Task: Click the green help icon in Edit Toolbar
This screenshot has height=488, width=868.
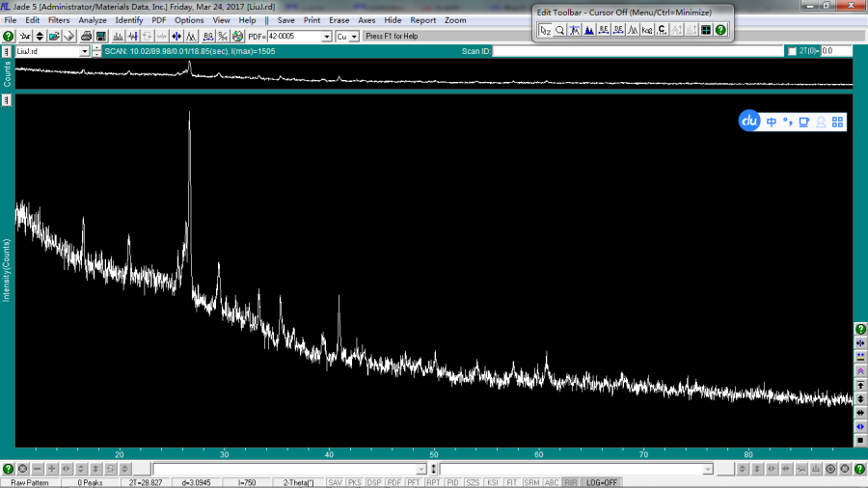Action: click(x=720, y=30)
